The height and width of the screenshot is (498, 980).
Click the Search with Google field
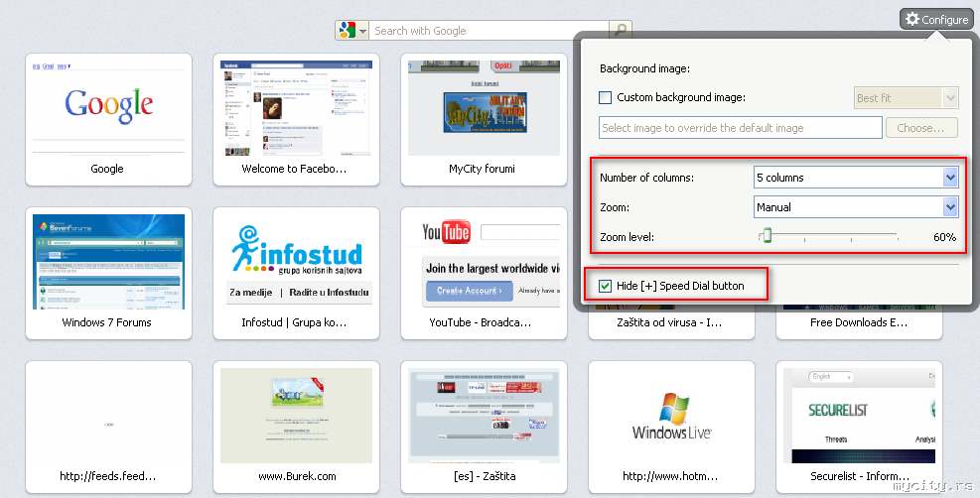click(x=489, y=31)
